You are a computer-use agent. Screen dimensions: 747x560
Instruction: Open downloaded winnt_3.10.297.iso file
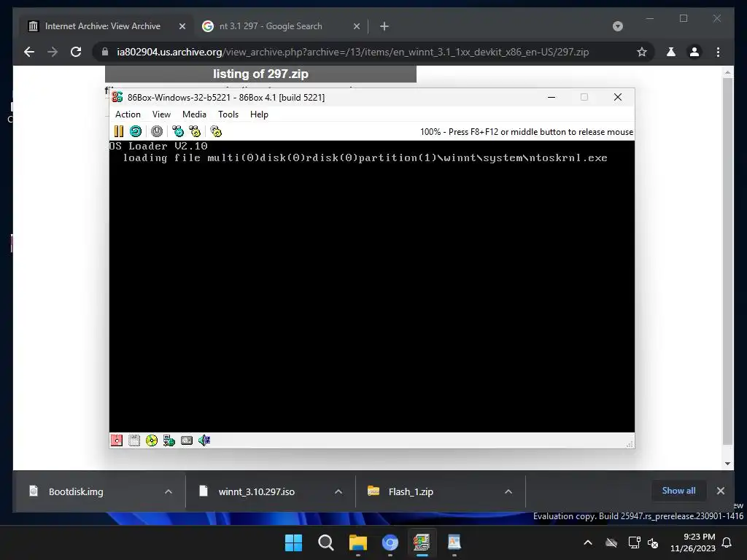point(258,491)
